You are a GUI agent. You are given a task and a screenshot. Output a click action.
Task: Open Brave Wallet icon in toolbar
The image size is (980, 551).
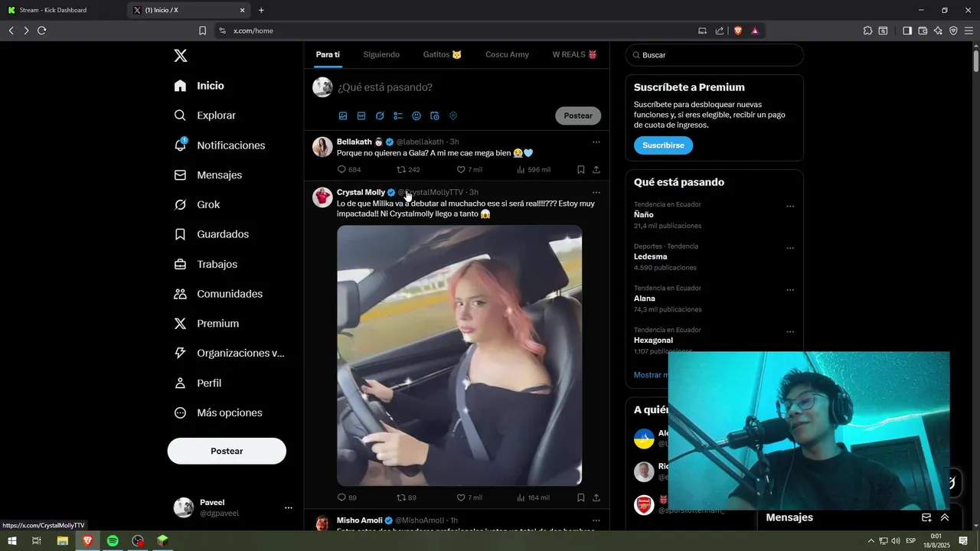click(x=923, y=31)
